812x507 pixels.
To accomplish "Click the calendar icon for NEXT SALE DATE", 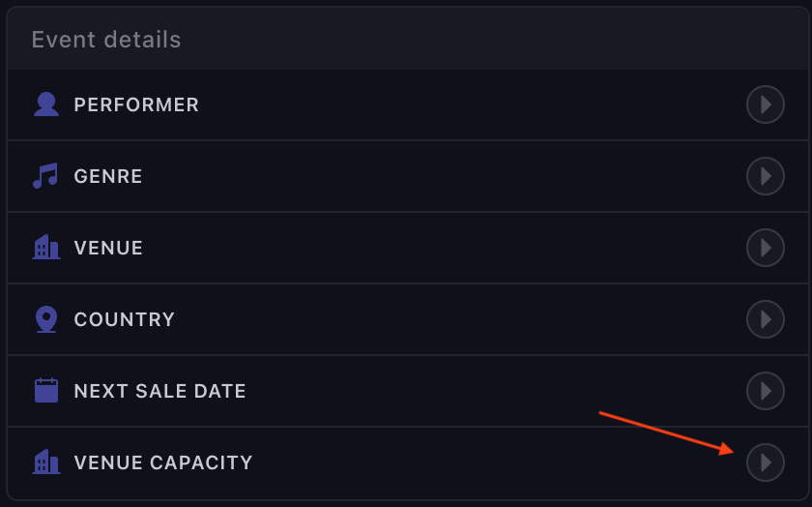I will (x=45, y=391).
